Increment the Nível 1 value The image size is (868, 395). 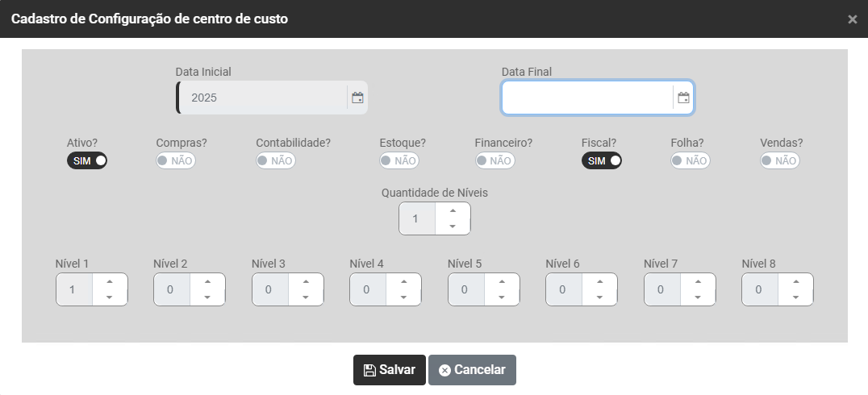(109, 281)
